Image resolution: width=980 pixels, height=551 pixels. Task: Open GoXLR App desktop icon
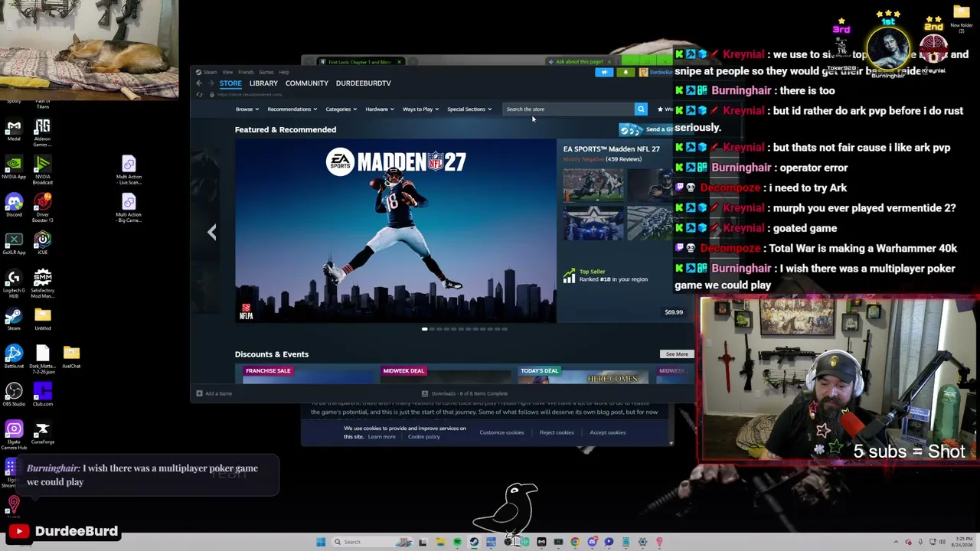[x=14, y=242]
